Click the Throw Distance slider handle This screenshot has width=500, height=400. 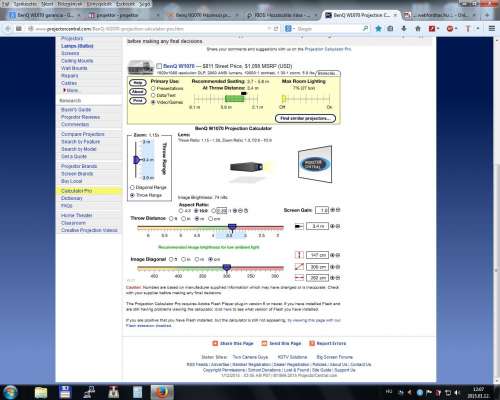[x=232, y=228]
